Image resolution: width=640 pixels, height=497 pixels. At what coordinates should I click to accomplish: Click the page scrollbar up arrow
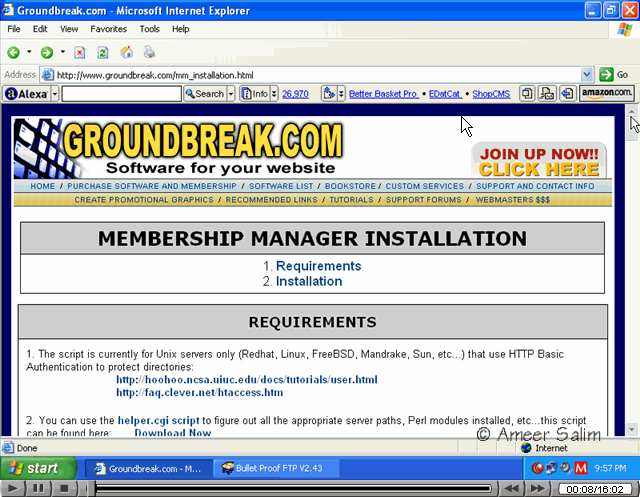(631, 111)
